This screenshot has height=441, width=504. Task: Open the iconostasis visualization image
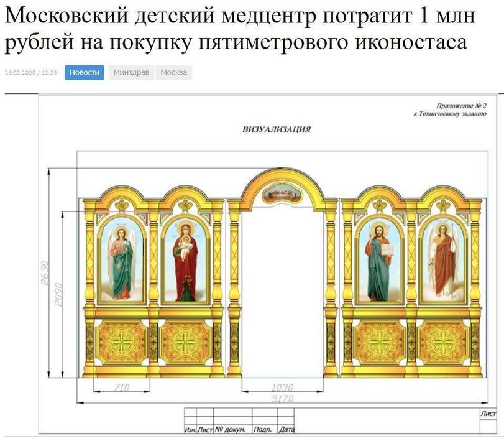267,264
